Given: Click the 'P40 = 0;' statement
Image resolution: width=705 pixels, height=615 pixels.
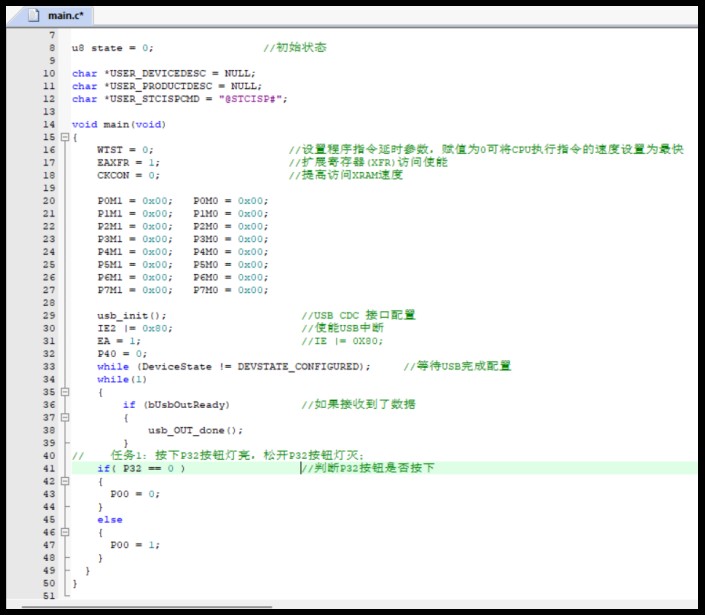Looking at the screenshot, I should (x=122, y=354).
